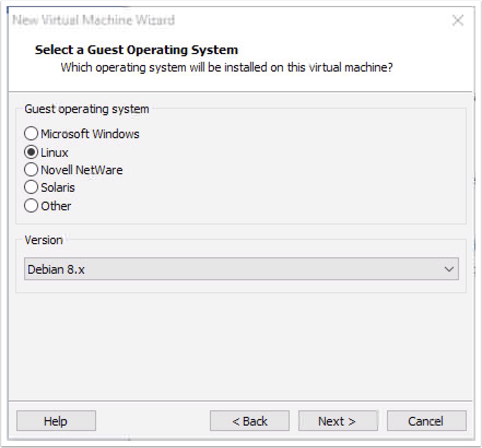
Task: Select the Other operating system option
Action: (31, 205)
